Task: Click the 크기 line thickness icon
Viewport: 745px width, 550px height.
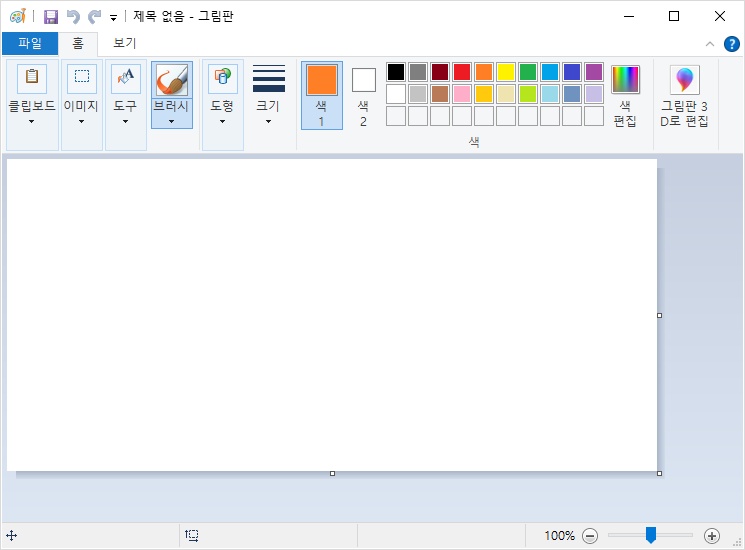Action: [269, 78]
